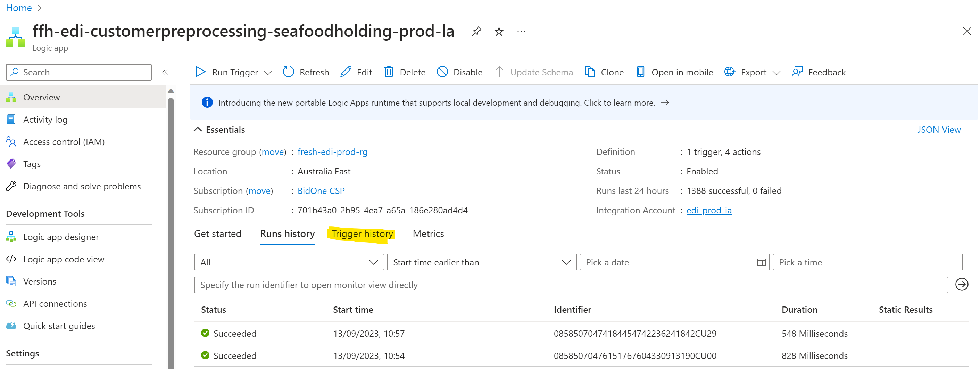Open the edi-prod-ia integration account link
The image size is (980, 369).
coord(708,210)
